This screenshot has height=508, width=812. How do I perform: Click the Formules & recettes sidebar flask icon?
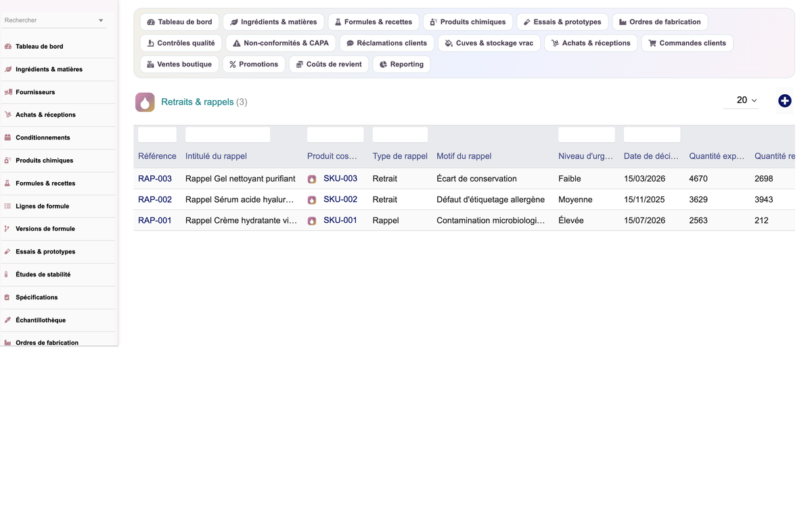click(8, 184)
